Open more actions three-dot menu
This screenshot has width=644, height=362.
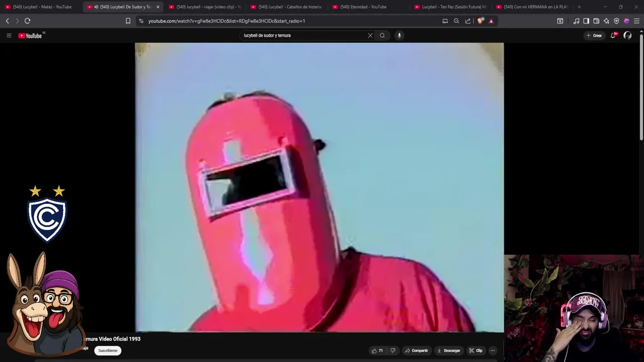(x=493, y=350)
